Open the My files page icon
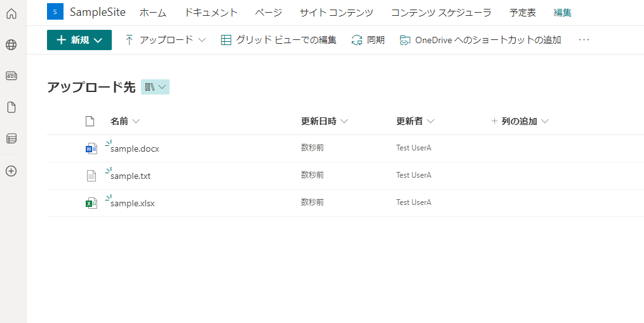Image resolution: width=644 pixels, height=323 pixels. click(11, 107)
